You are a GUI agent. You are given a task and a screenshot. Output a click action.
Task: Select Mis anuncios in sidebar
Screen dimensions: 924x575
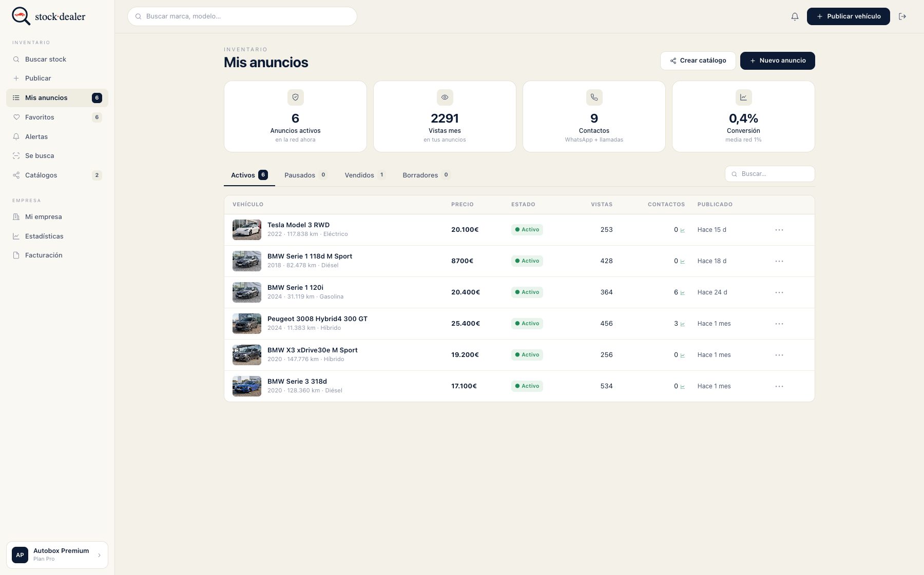tap(57, 97)
